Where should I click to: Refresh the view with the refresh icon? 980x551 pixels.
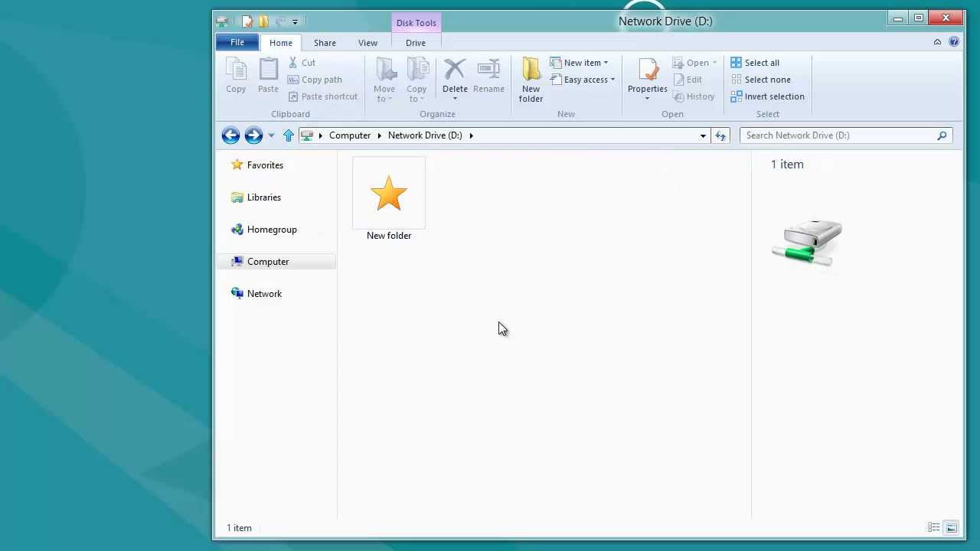pos(720,135)
